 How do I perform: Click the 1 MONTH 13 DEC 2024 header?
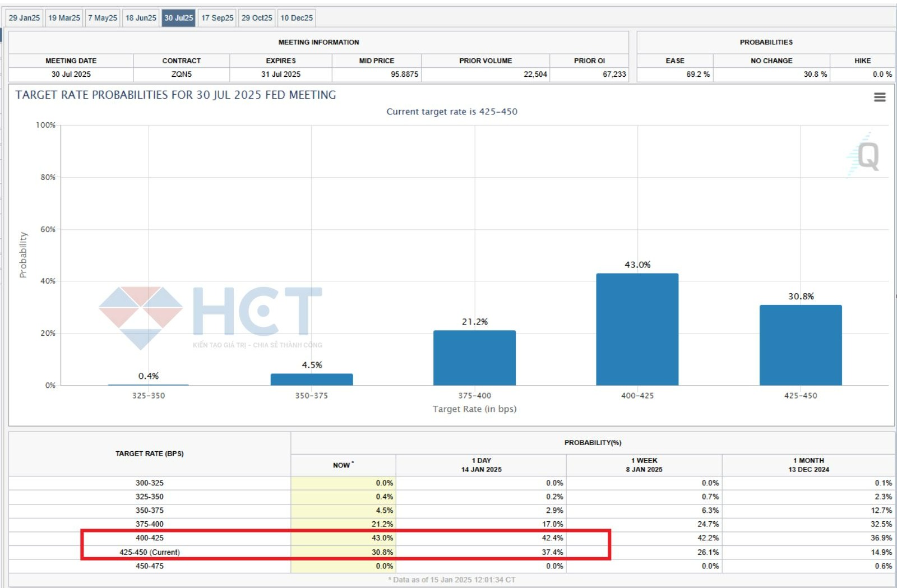(x=808, y=465)
